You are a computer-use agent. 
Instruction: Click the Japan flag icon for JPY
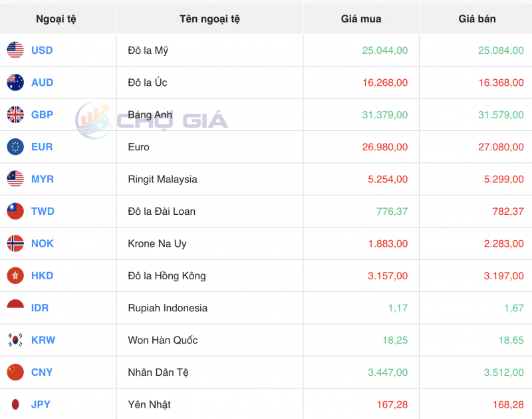15,404
